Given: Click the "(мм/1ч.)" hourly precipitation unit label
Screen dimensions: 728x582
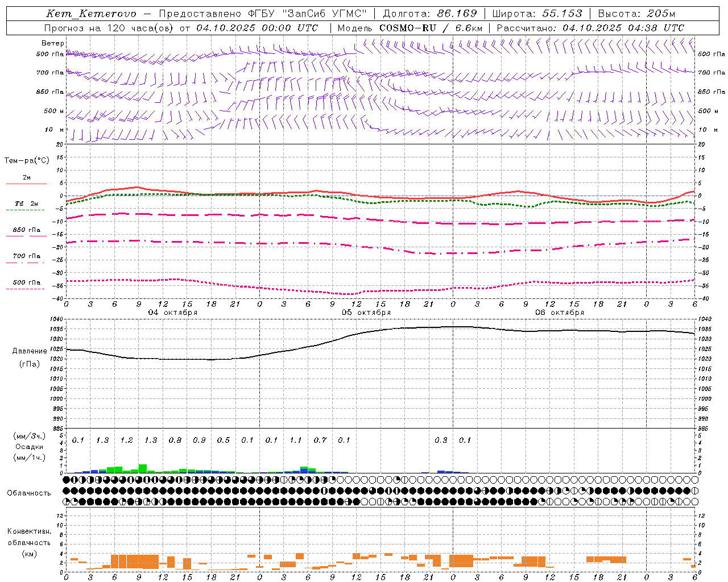Looking at the screenshot, I should tap(29, 458).
